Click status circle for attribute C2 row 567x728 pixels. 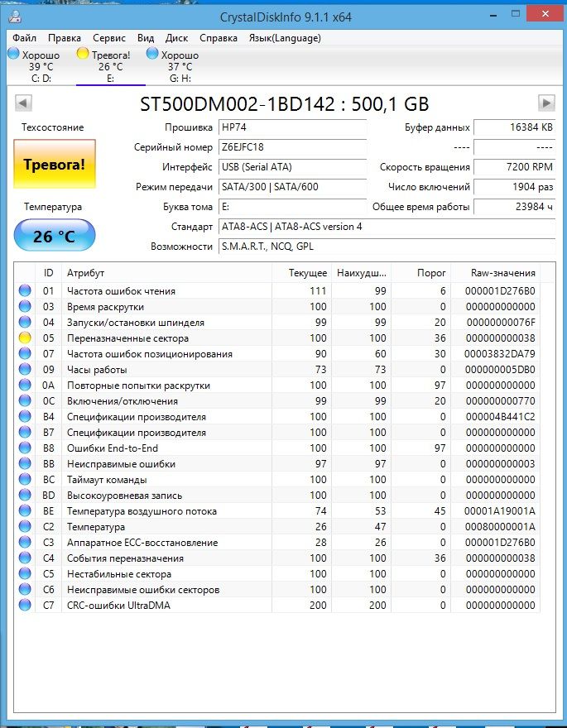(25, 527)
